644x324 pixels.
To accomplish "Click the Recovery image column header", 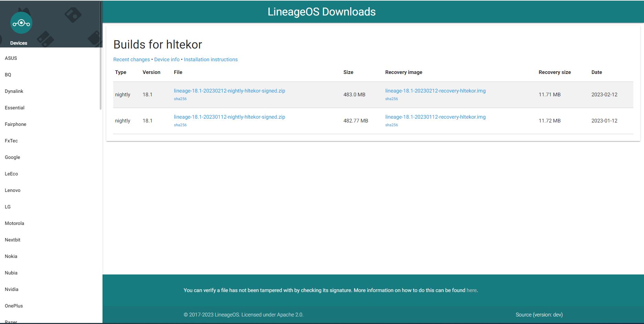I will (x=404, y=72).
